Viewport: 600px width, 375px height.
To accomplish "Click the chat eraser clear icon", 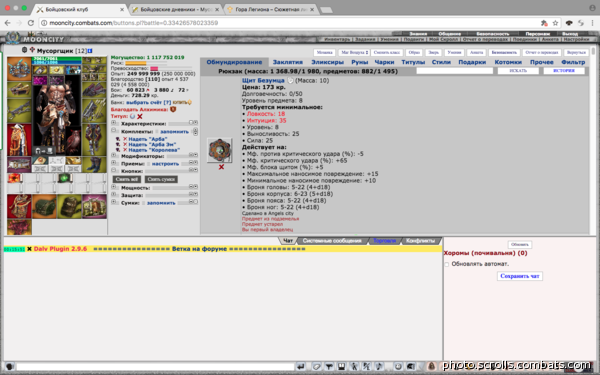I will (316, 367).
